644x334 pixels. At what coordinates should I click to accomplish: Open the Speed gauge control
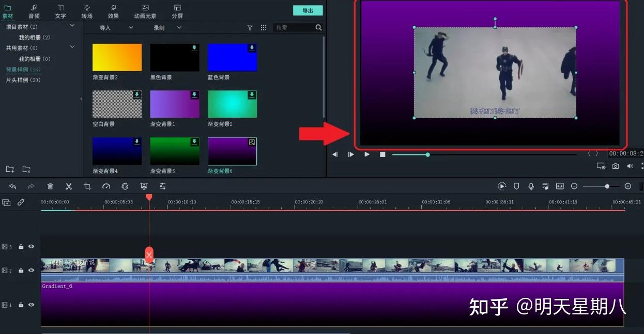(106, 186)
